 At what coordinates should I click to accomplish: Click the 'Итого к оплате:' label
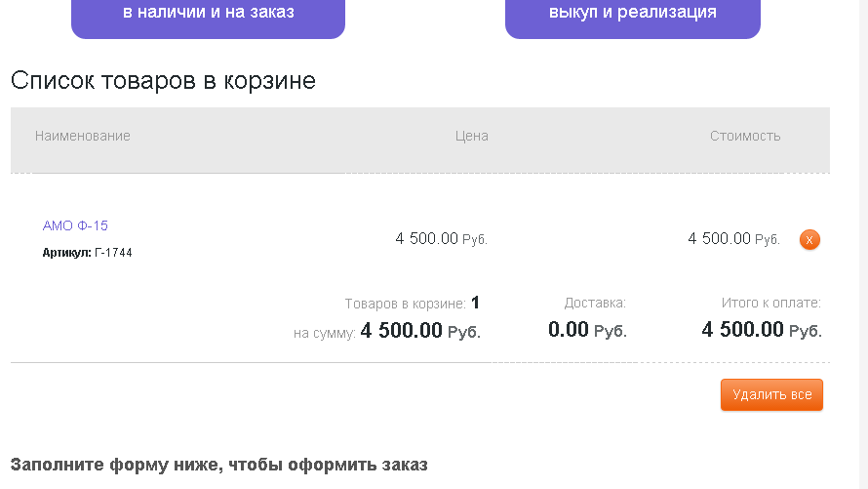coord(770,304)
